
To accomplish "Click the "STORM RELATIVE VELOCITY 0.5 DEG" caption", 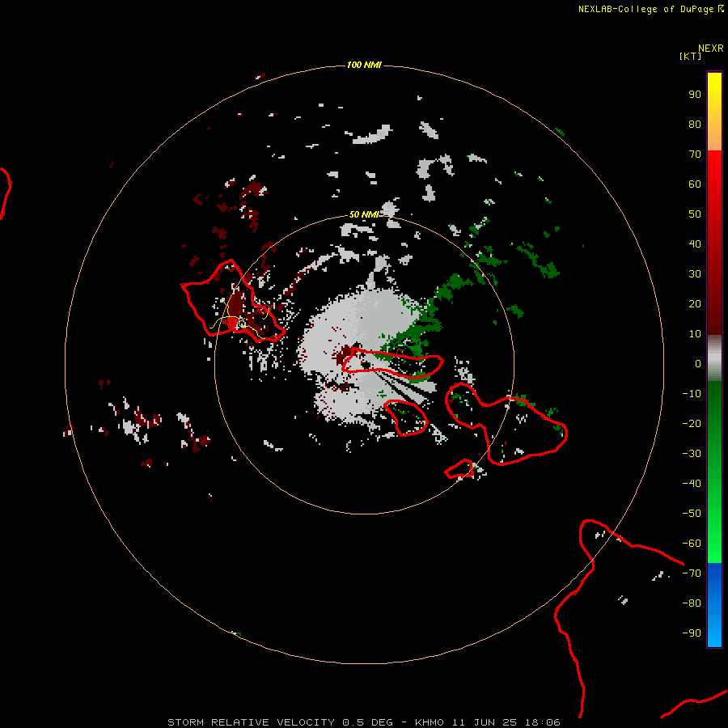I will (280, 722).
